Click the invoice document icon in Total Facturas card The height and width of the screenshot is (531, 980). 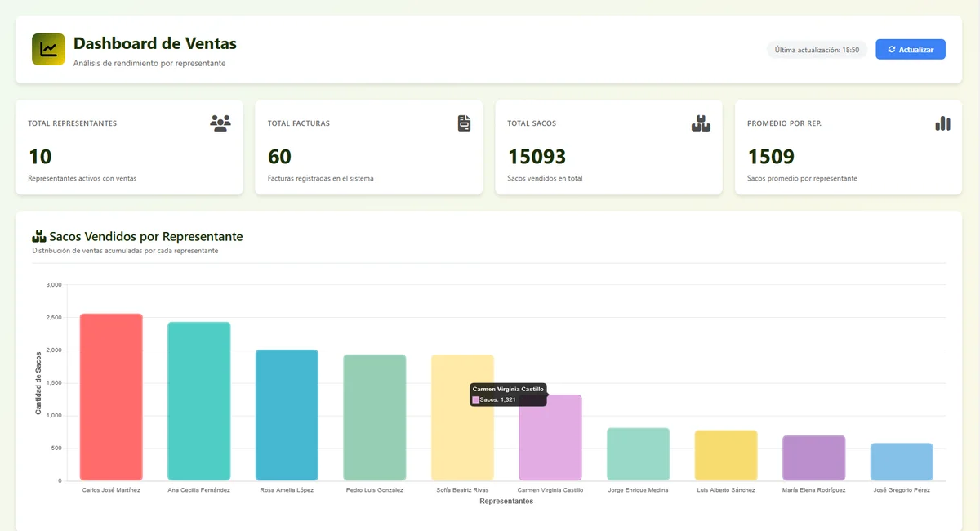464,123
